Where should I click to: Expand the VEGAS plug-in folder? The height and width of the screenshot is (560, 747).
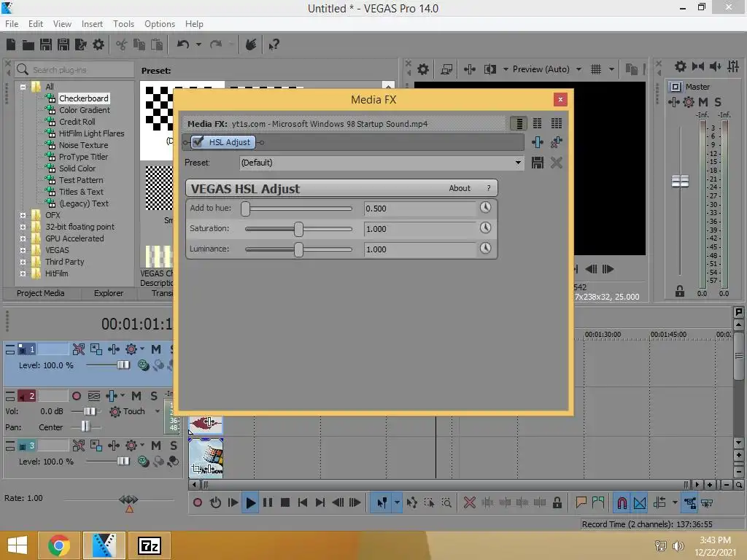click(23, 251)
